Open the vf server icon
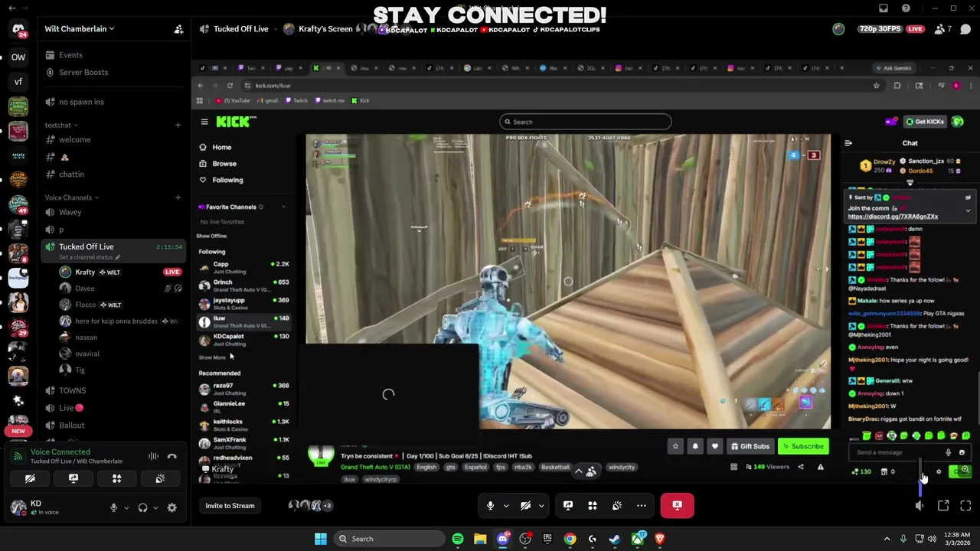The height and width of the screenshot is (551, 980). (x=18, y=81)
